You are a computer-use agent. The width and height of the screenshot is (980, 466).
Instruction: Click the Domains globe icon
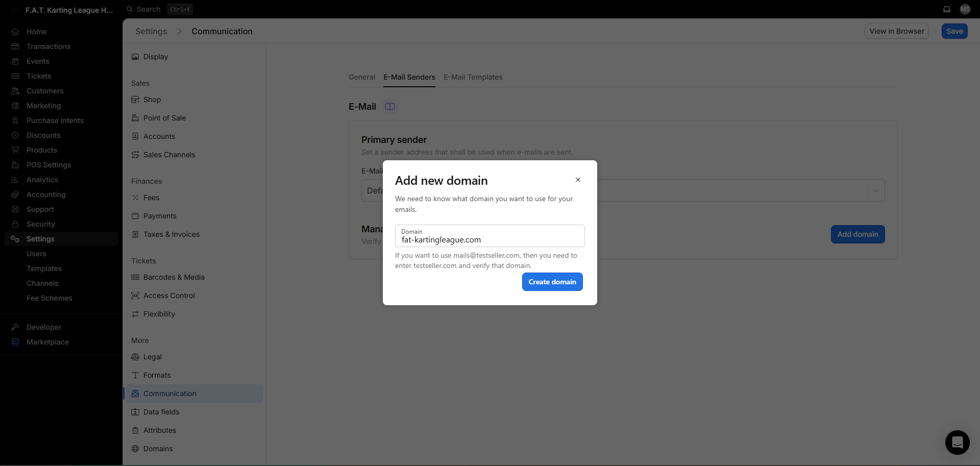tap(135, 449)
